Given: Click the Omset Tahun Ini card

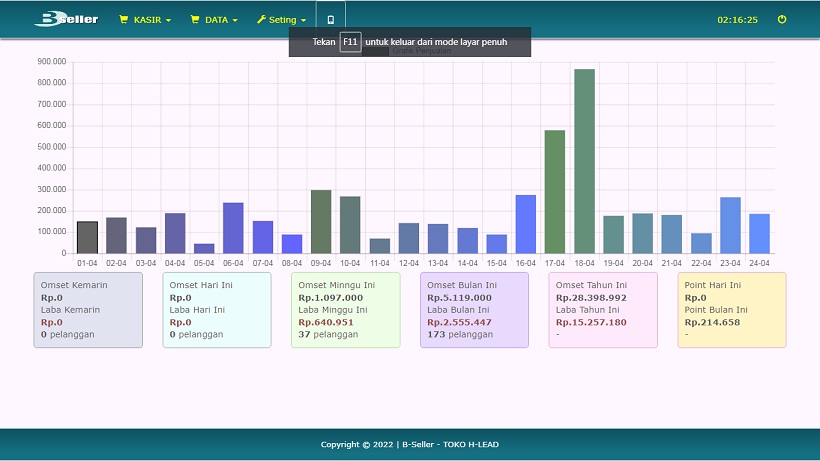Looking at the screenshot, I should pyautogui.click(x=603, y=310).
